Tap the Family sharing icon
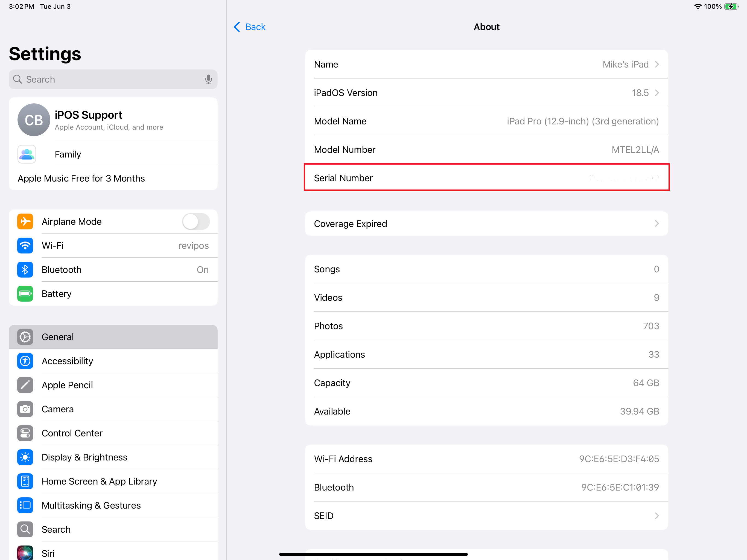The width and height of the screenshot is (747, 560). 27,154
